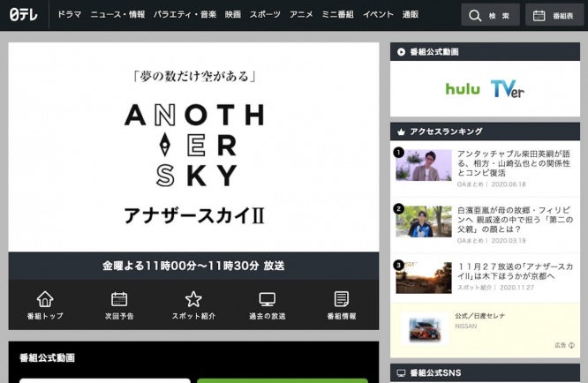Click crown icon beside アクセスランキング

coord(401,131)
